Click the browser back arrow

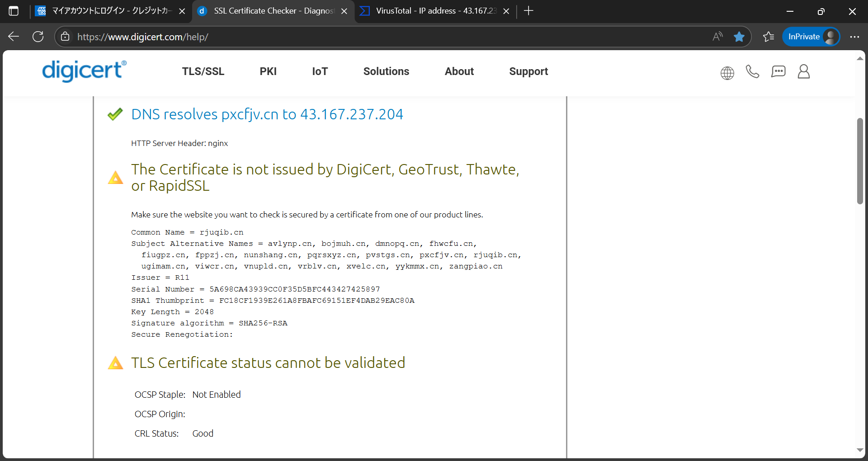click(x=14, y=37)
